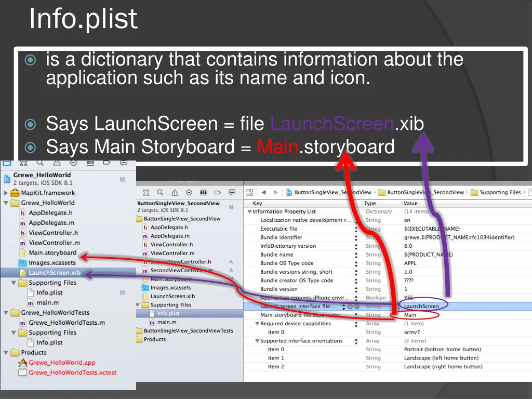Click the Main value of Main storyboard row
Image resolution: width=532 pixels, height=399 pixels.
pyautogui.click(x=410, y=315)
